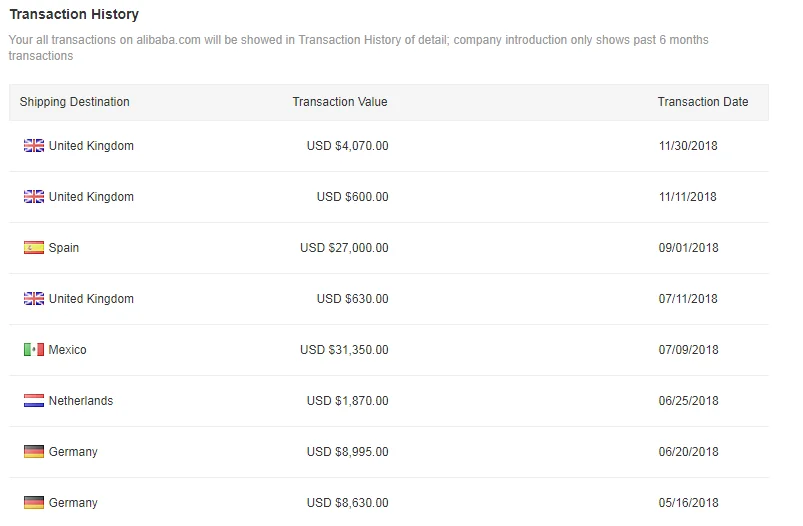
Task: Click the Germany flag beside the $8,995.00 transaction
Action: [34, 452]
